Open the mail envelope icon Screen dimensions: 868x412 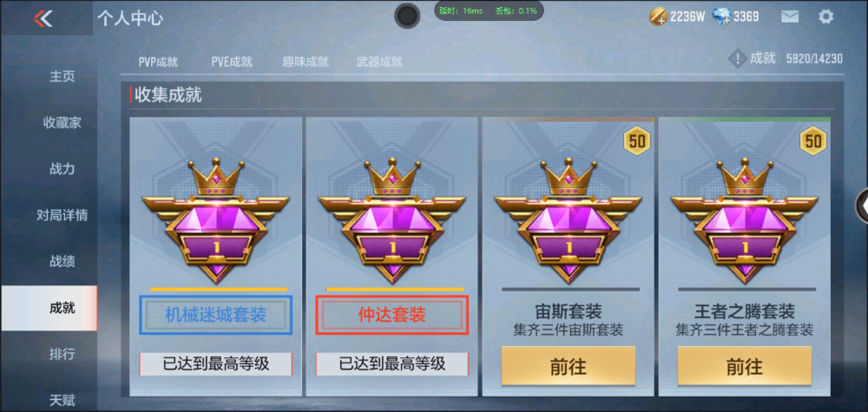point(790,16)
